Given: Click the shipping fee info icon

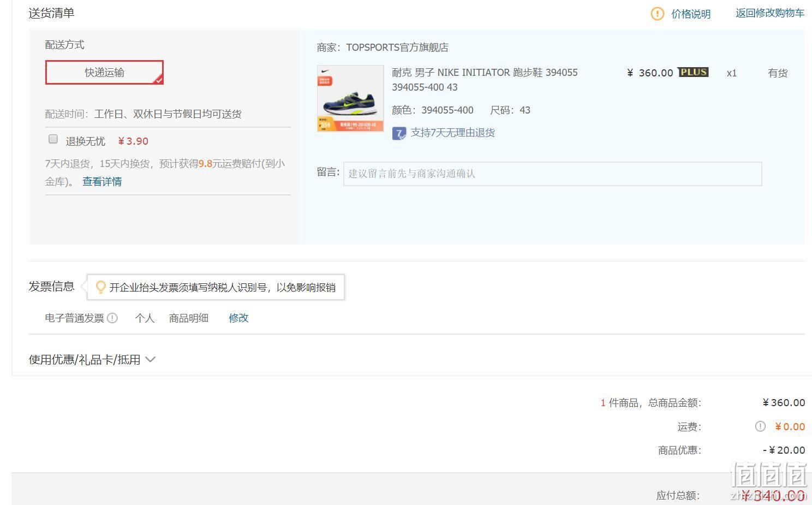Looking at the screenshot, I should coord(760,426).
